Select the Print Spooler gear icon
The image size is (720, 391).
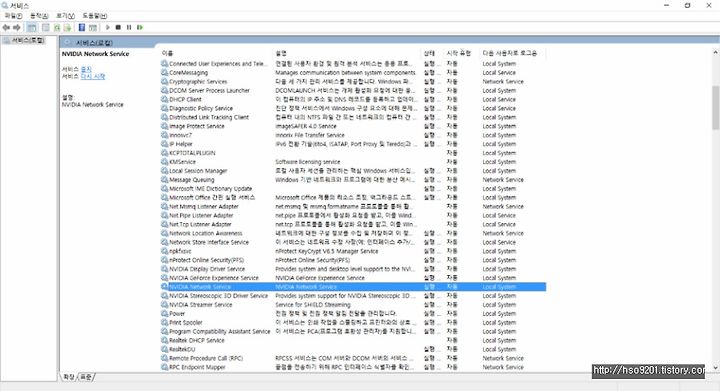tap(164, 322)
